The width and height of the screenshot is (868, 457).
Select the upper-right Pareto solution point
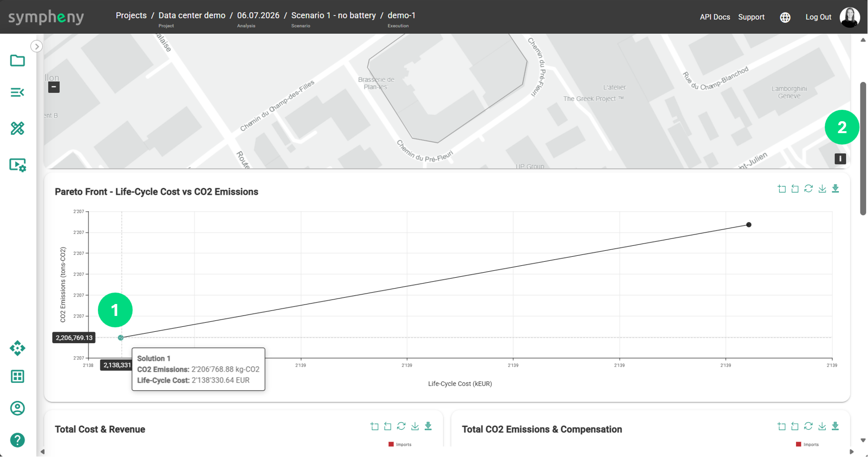749,225
